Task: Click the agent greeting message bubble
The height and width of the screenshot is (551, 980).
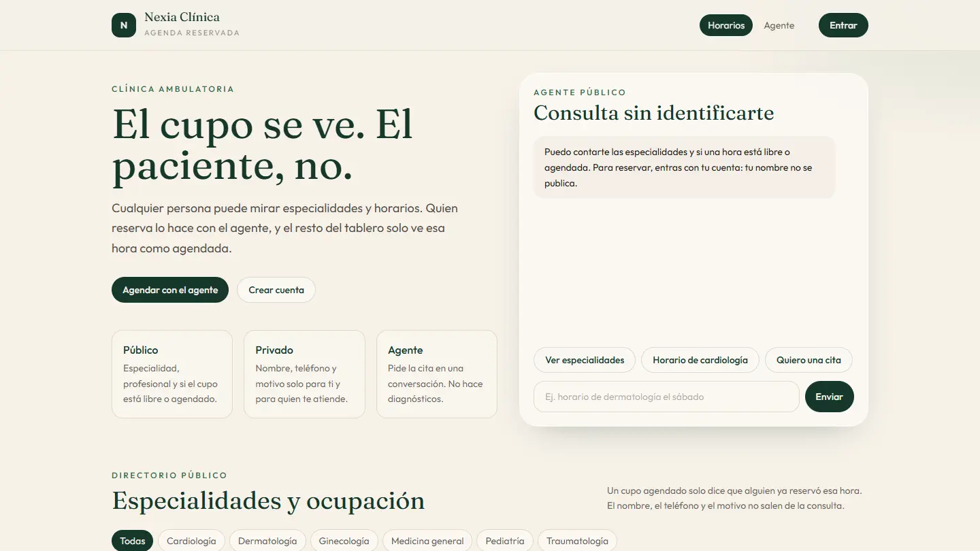Action: (684, 167)
